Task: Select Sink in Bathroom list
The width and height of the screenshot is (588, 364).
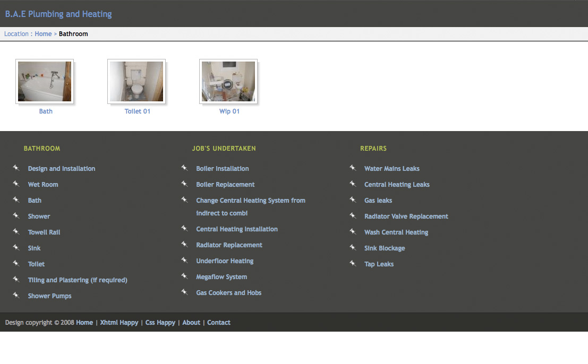Action: tap(34, 248)
